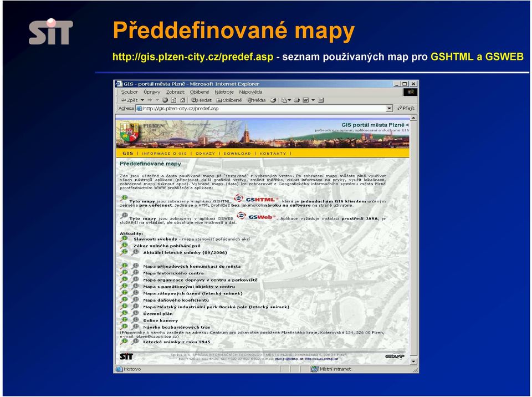Click the Stop loading toolbar icon
Viewport: 532px width, 397px height.
165,100
